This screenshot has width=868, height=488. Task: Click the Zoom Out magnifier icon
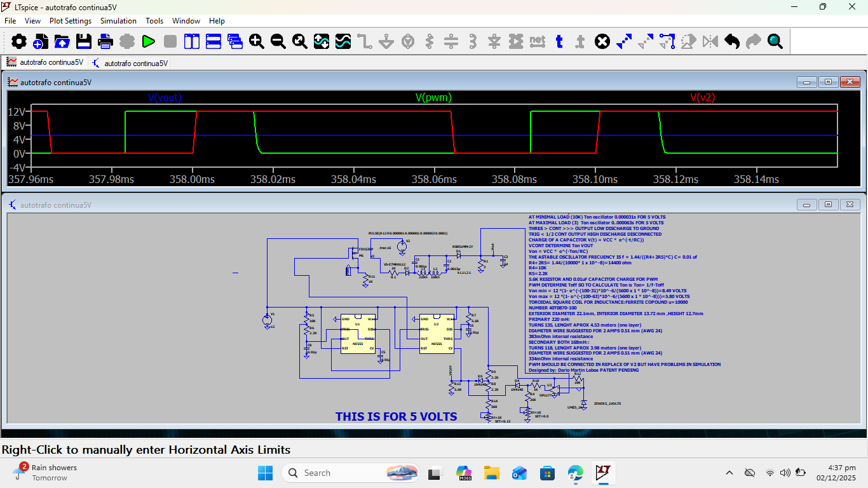tap(278, 42)
